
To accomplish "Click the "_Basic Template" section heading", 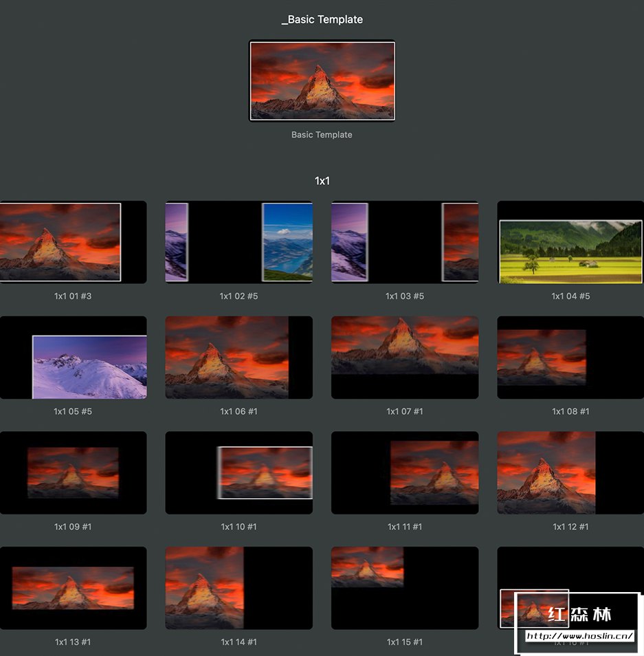I will pyautogui.click(x=322, y=19).
